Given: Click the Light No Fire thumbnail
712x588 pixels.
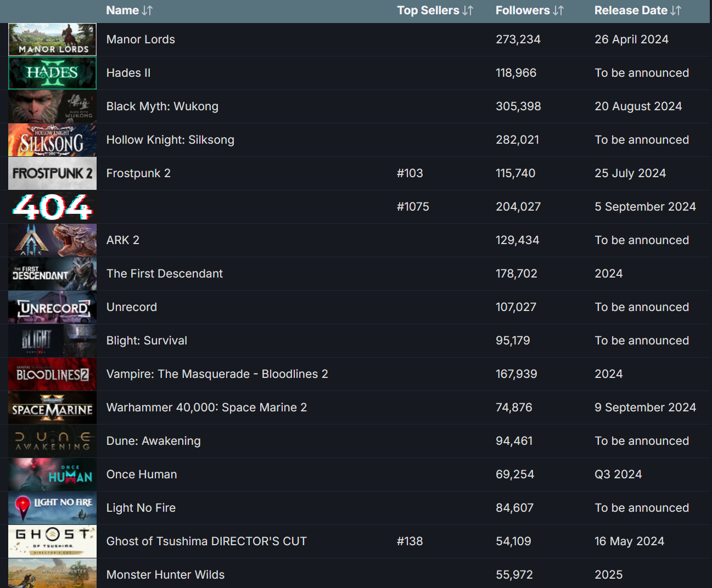Looking at the screenshot, I should (x=52, y=508).
